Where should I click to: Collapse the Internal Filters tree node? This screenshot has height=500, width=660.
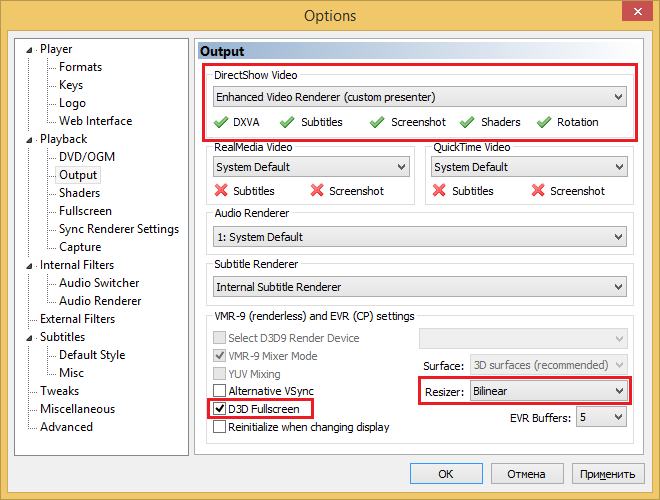tap(31, 266)
